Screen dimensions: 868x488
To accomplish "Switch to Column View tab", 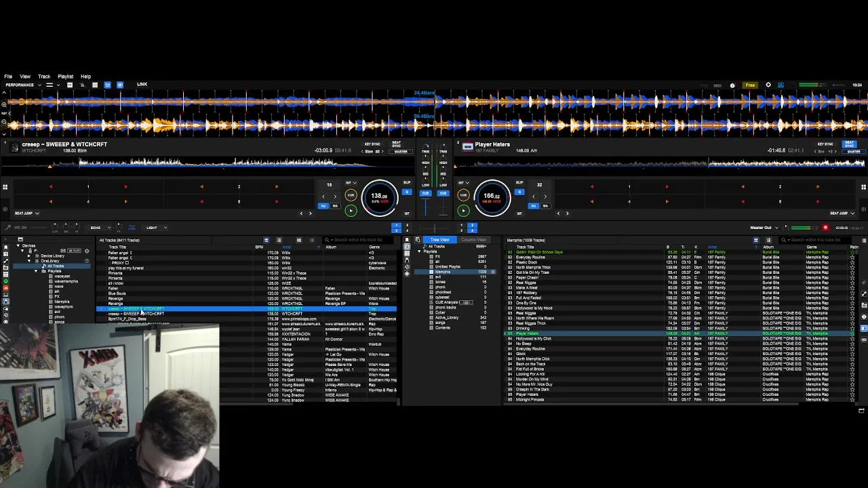I will (473, 240).
